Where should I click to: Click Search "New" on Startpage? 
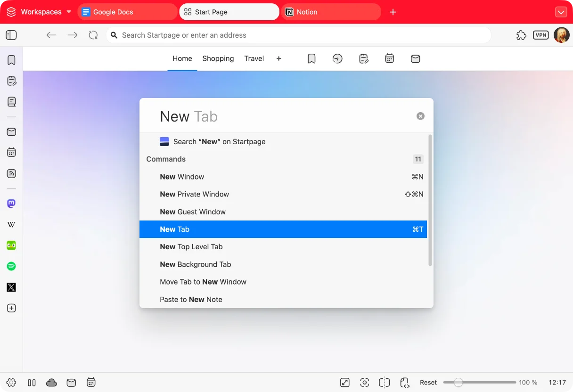coord(219,142)
